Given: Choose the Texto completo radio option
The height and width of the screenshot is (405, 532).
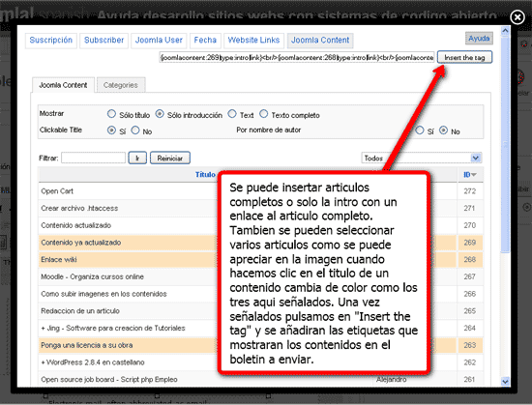Looking at the screenshot, I should coord(264,114).
